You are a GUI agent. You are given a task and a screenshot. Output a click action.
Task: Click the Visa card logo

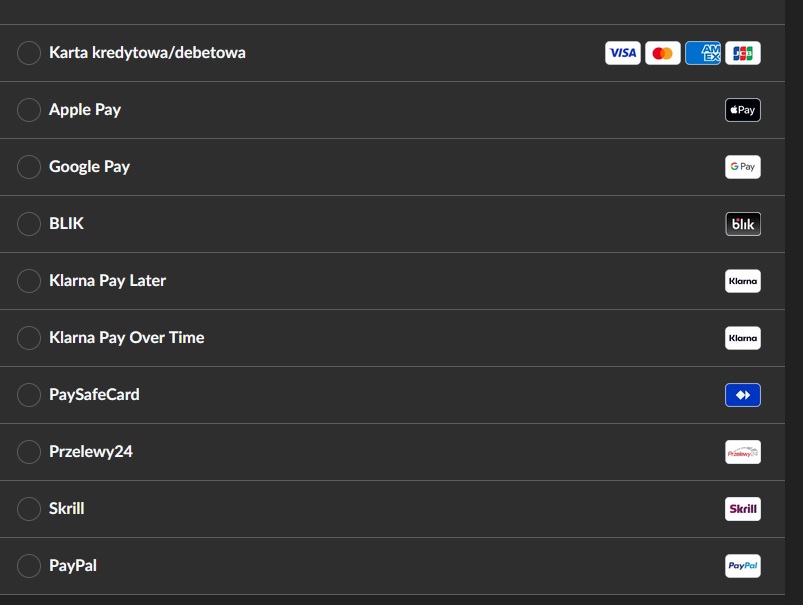click(623, 53)
